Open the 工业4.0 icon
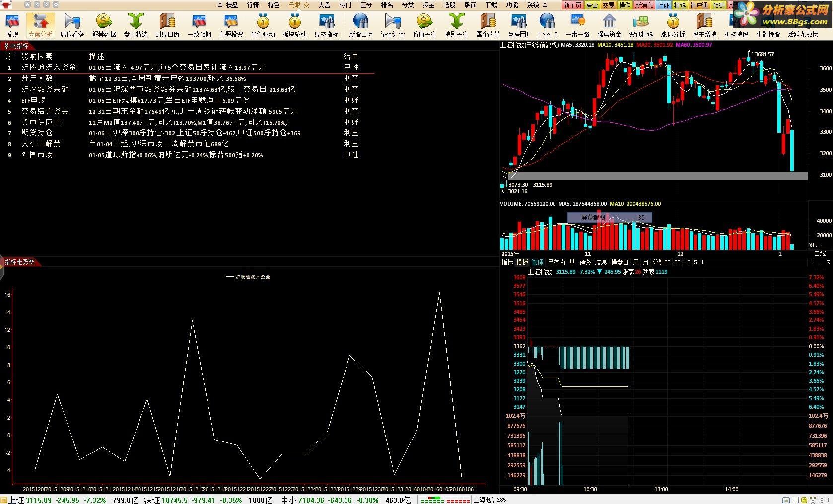 point(547,26)
